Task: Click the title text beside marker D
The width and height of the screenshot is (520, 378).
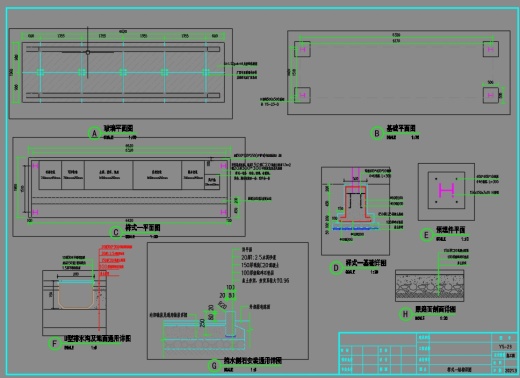Action: coord(366,263)
